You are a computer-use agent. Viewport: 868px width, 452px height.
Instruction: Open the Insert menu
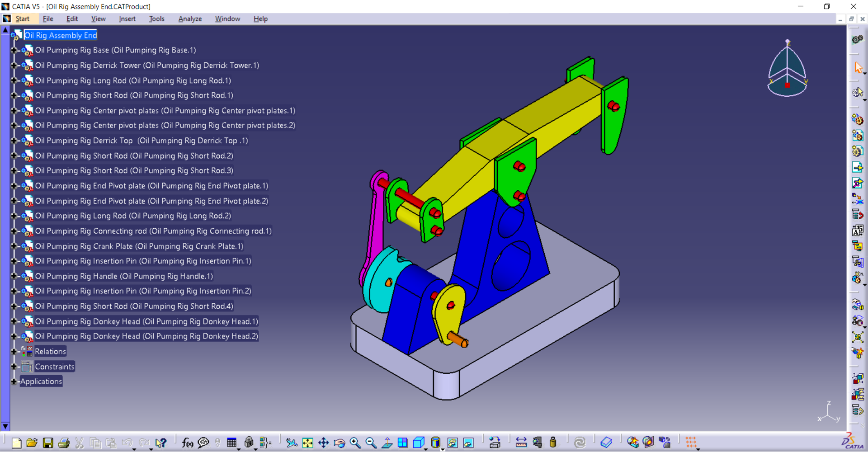pyautogui.click(x=127, y=19)
